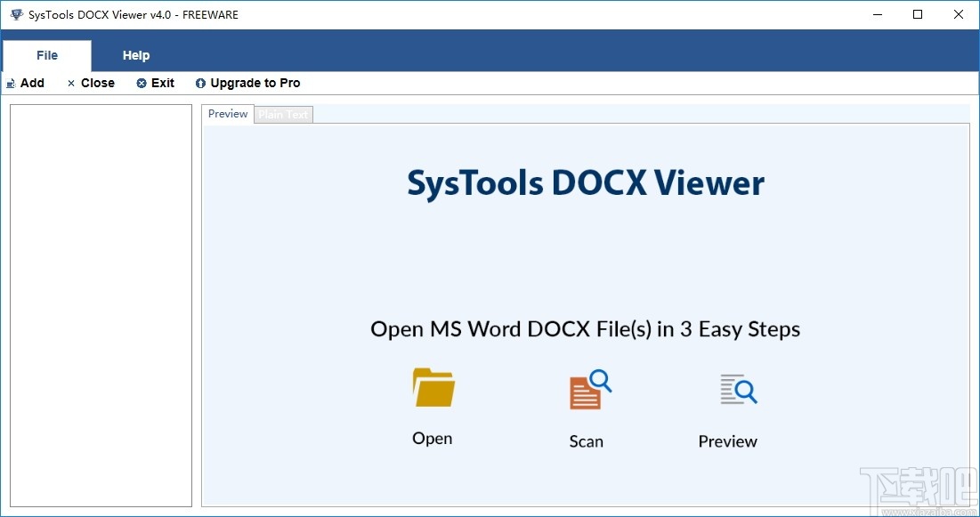
Task: Click Exit on the toolbar
Action: point(161,83)
